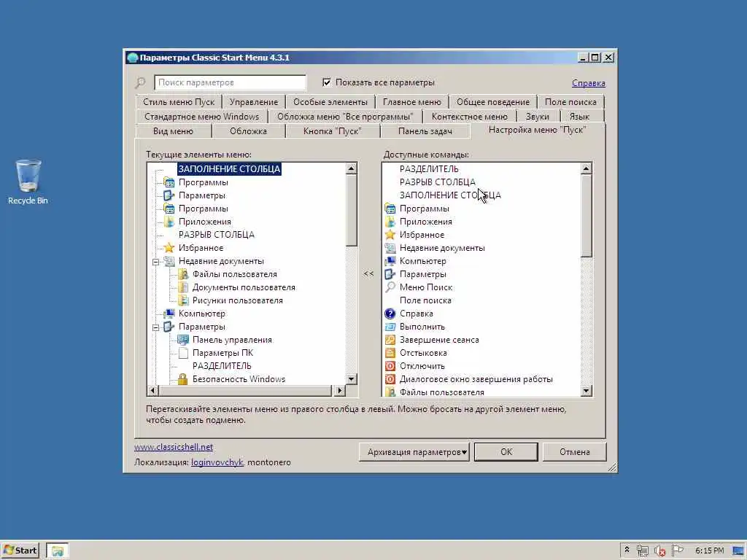This screenshot has height=560, width=747.
Task: Switch to the Стиль меню Пуск tab
Action: tap(179, 102)
